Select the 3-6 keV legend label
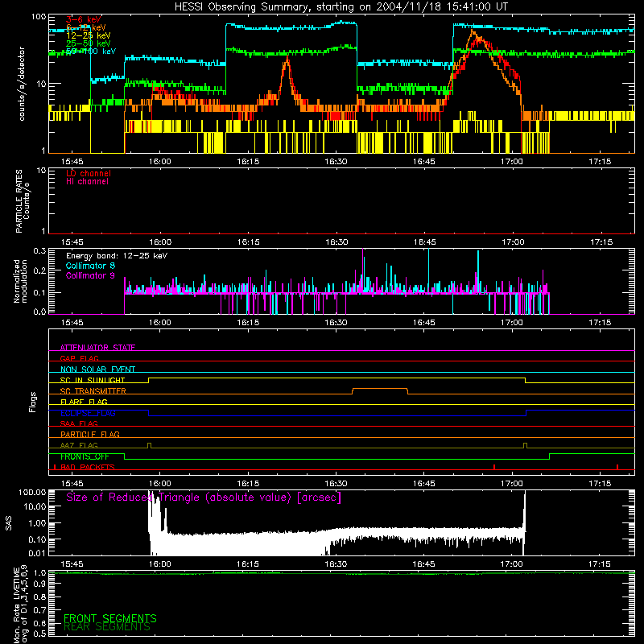 click(84, 19)
